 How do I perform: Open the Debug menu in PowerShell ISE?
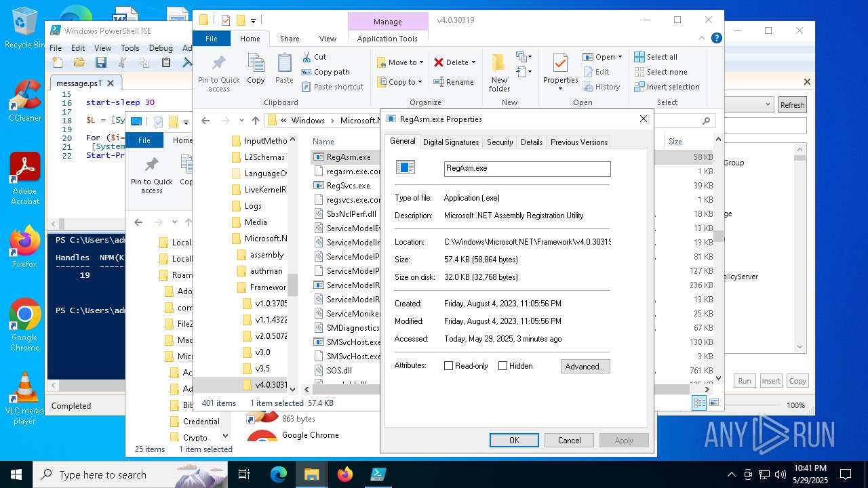pos(161,48)
